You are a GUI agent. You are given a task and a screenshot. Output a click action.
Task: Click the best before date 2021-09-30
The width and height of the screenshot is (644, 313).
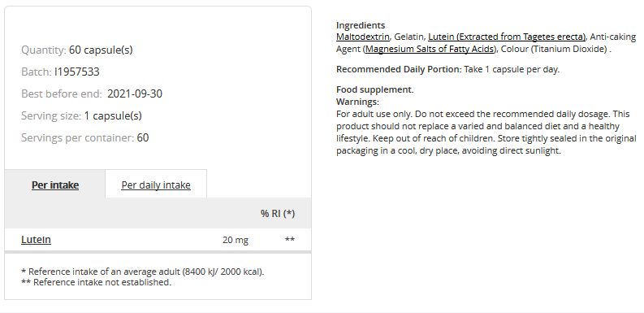[x=135, y=93]
